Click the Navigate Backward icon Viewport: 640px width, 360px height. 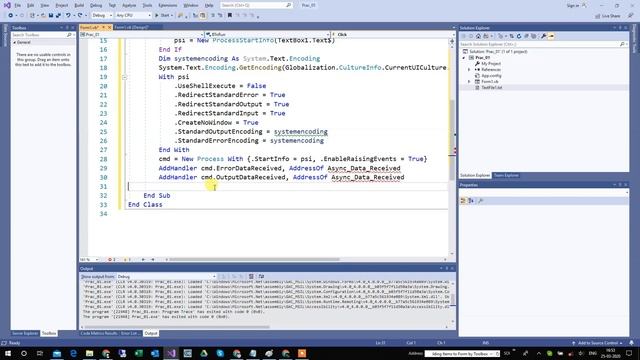tap(10, 15)
